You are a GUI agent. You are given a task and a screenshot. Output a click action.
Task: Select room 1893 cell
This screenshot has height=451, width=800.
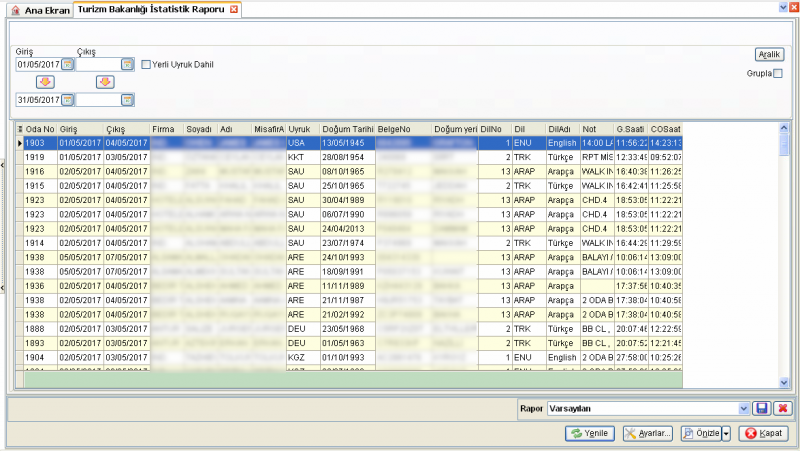[x=40, y=343]
